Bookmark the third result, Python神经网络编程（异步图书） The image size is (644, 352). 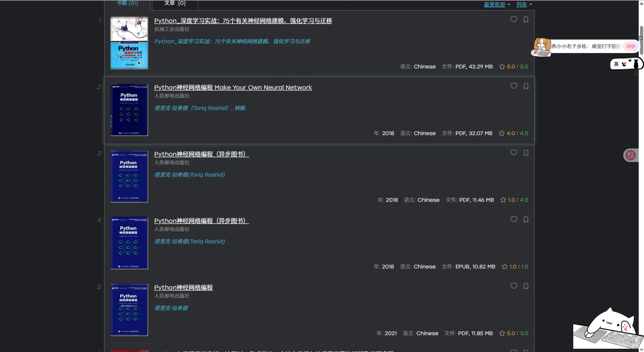[x=526, y=153]
